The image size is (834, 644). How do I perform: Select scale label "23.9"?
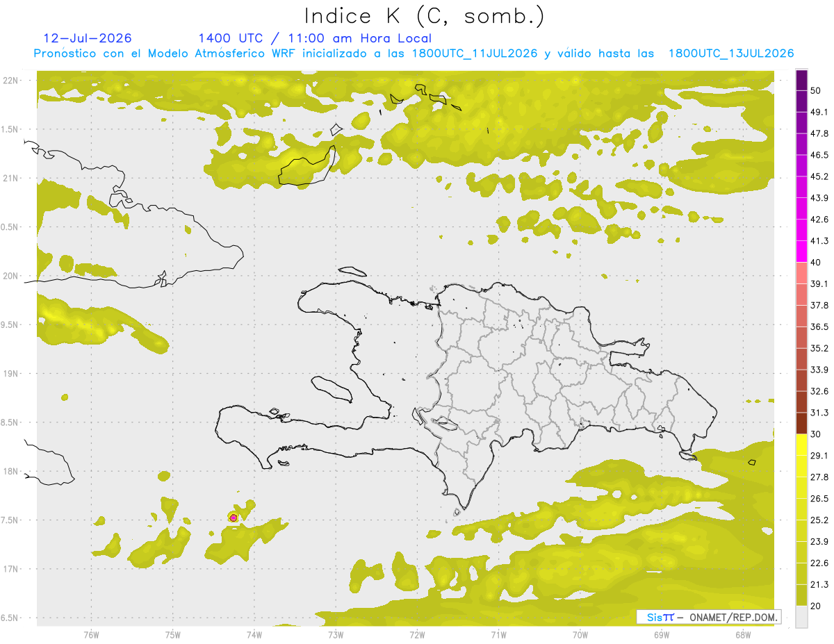point(819,541)
